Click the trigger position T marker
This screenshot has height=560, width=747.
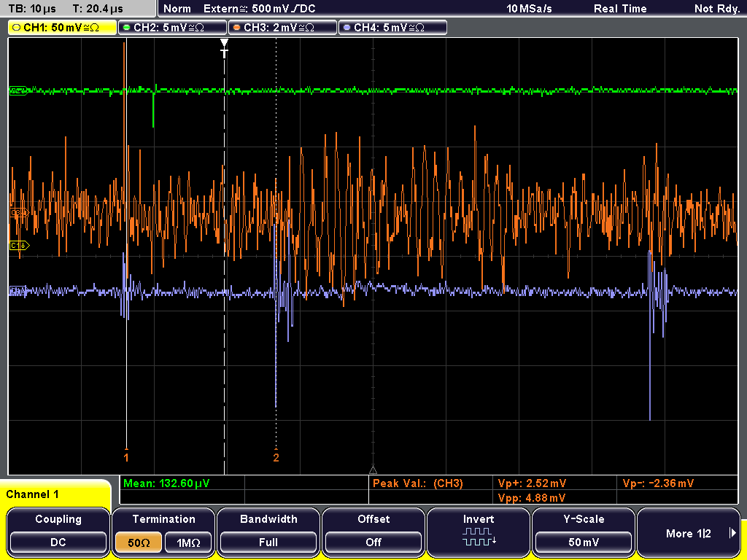tap(224, 49)
